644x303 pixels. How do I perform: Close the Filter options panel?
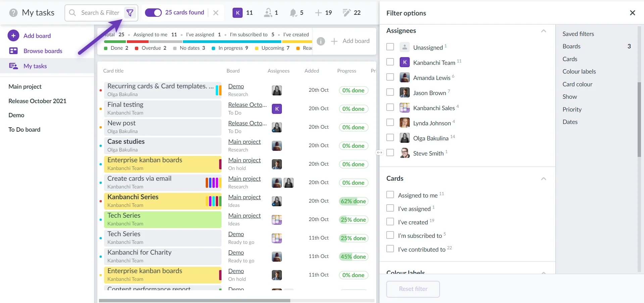click(633, 13)
